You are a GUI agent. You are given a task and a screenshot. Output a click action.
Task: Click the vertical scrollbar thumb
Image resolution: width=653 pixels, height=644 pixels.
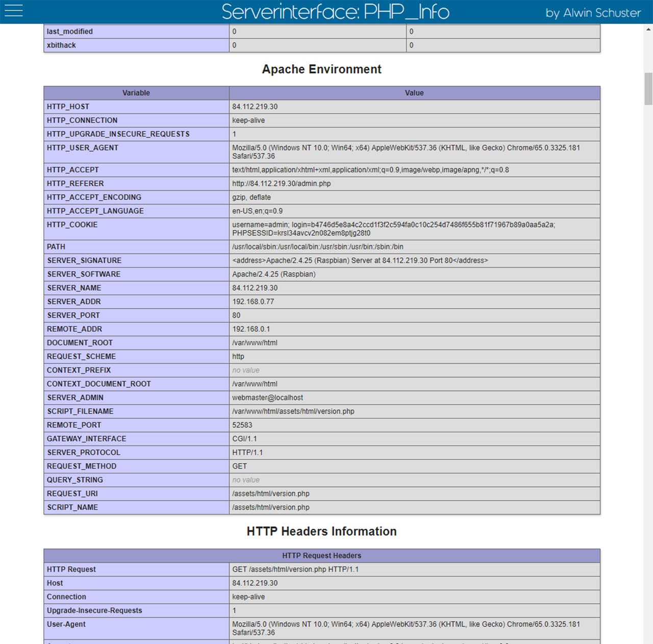point(648,89)
